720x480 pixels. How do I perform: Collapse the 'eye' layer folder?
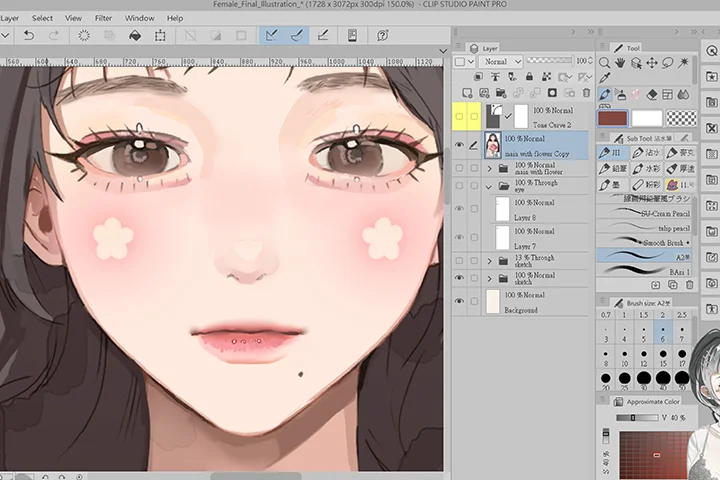(489, 186)
